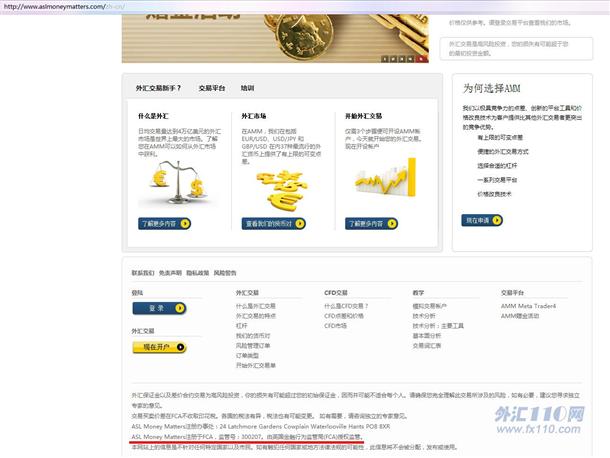Click the 什么是外汇 heading
The image size is (610, 458).
153,116
